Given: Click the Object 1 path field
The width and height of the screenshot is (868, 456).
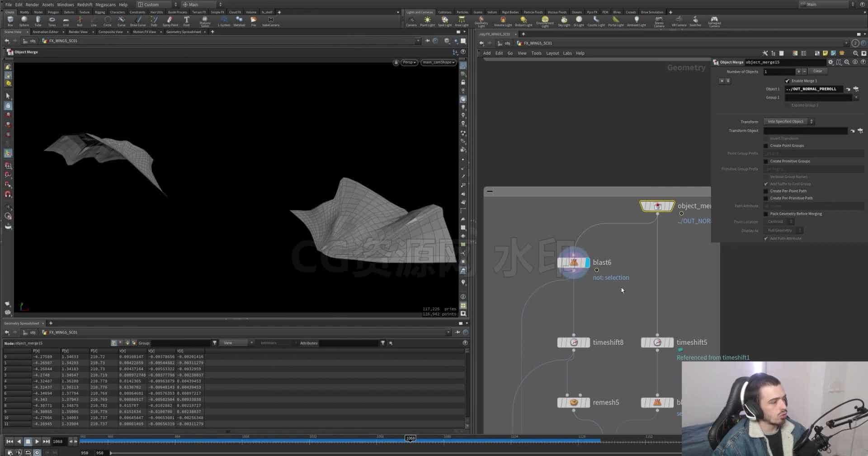Looking at the screenshot, I should tap(814, 89).
